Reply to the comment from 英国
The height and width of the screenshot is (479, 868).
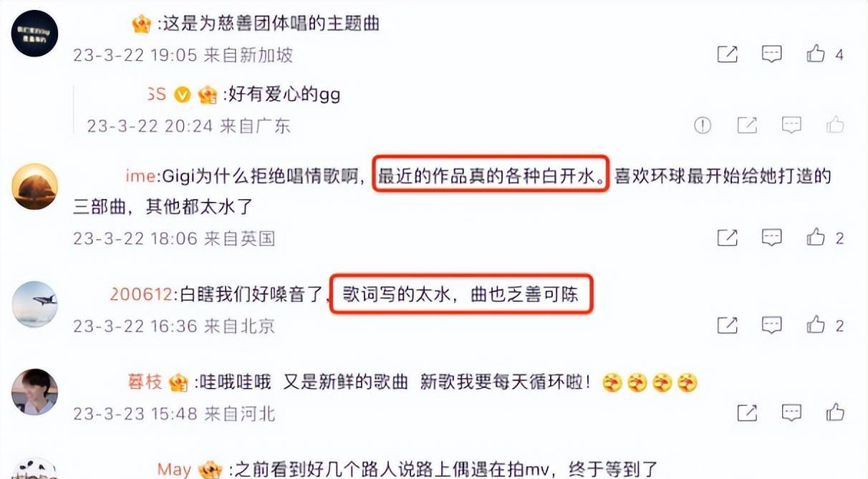click(771, 237)
